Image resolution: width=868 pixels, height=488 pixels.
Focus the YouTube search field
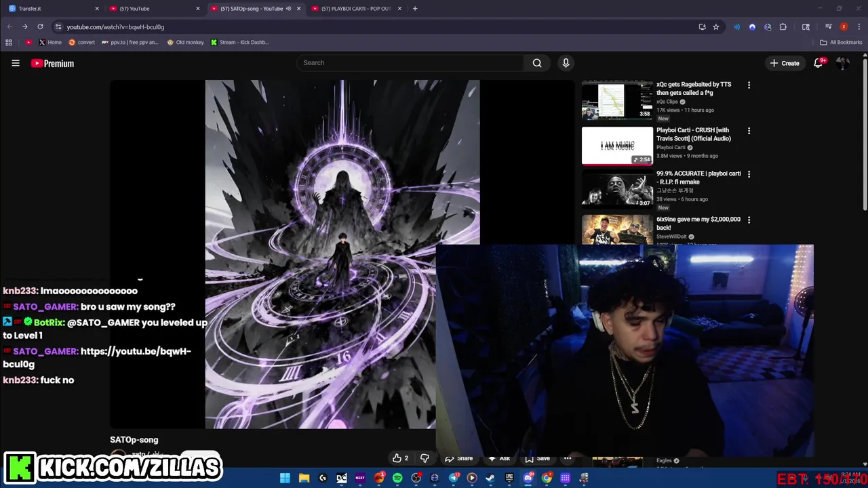pos(410,63)
